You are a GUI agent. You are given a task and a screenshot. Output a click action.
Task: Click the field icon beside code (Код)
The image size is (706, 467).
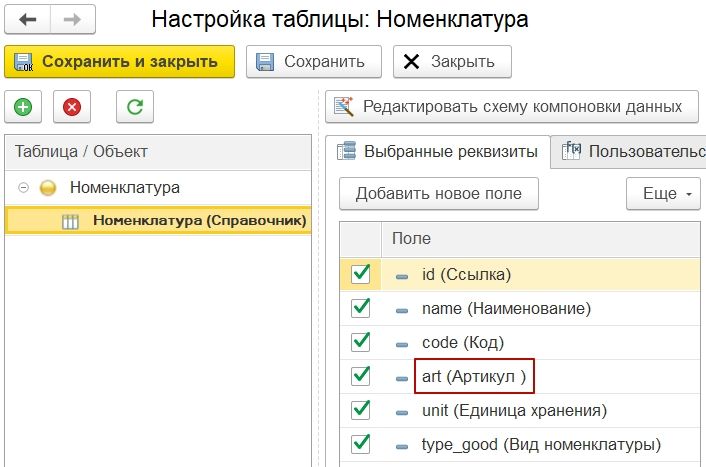[x=402, y=345]
